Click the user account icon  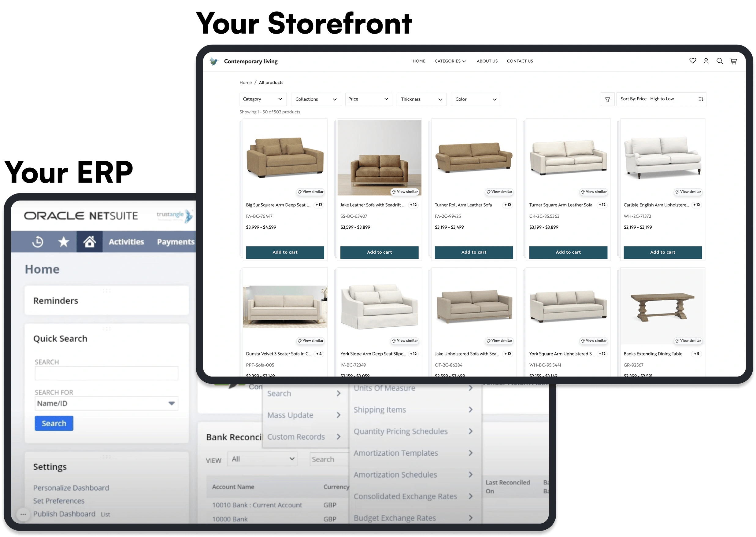coord(706,61)
